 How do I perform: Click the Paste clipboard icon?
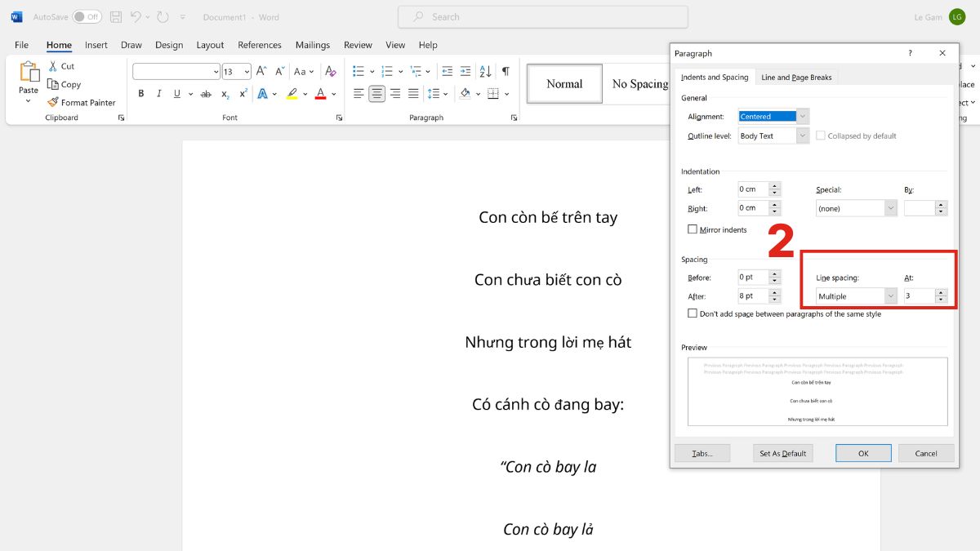29,72
